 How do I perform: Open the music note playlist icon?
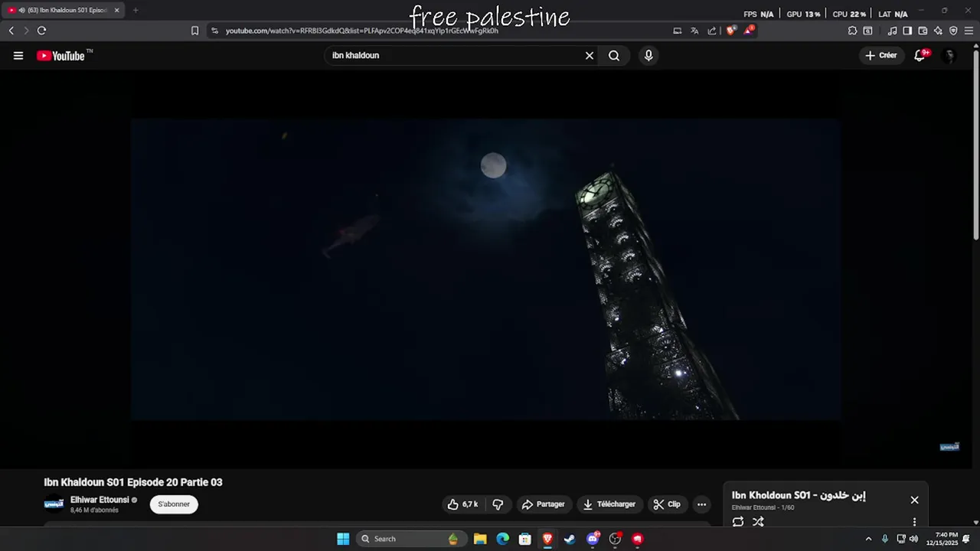[x=892, y=31]
